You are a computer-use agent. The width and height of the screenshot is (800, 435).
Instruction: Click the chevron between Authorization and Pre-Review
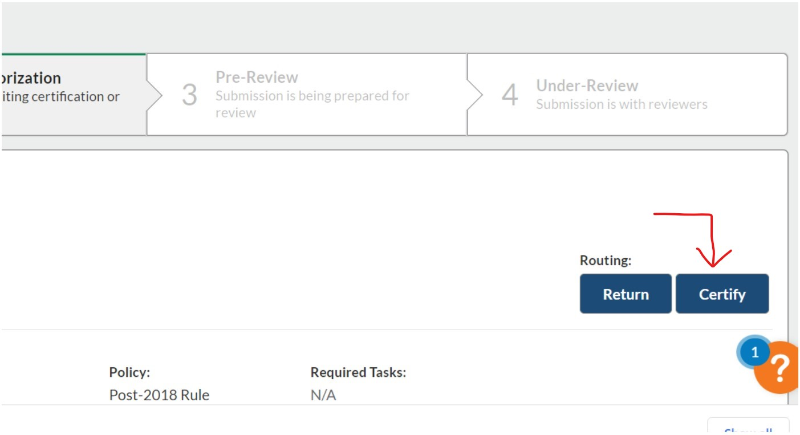pos(154,95)
